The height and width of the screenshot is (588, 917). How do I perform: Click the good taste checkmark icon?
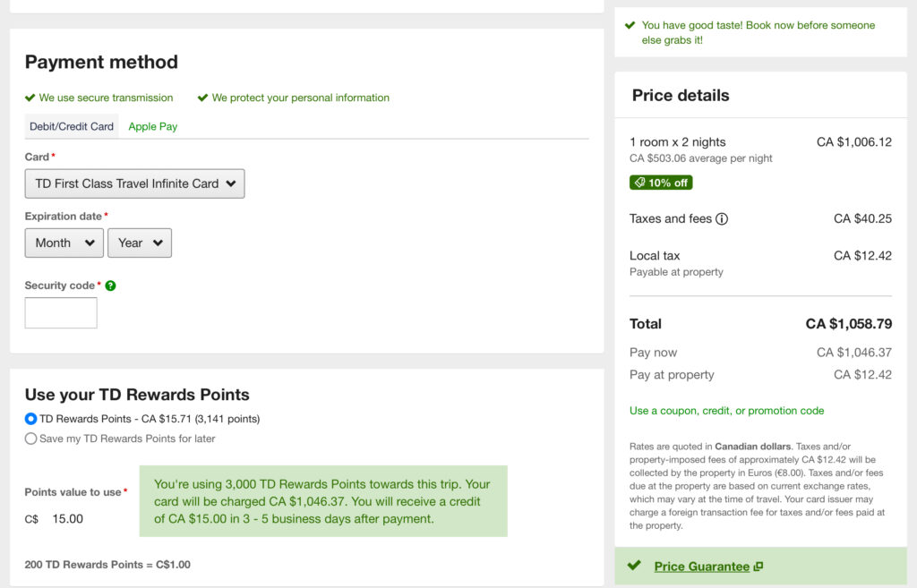(630, 25)
